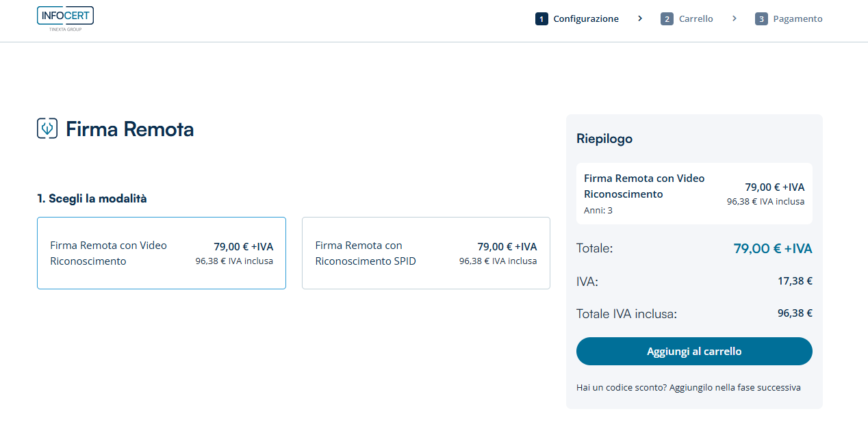This screenshot has height=446, width=868.
Task: Click the Riepilogo panel heading
Action: [x=604, y=139]
